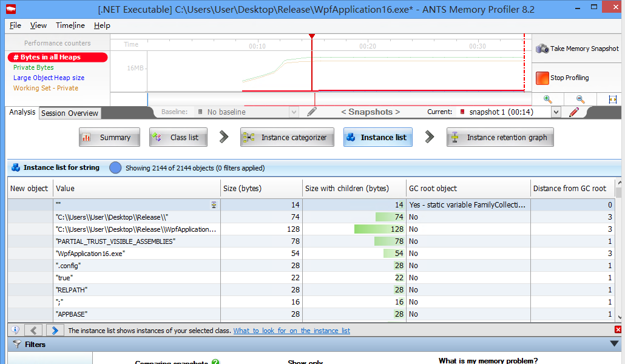Click the Instance list for string header icon
Screen dimensions: 625x364
[16, 167]
